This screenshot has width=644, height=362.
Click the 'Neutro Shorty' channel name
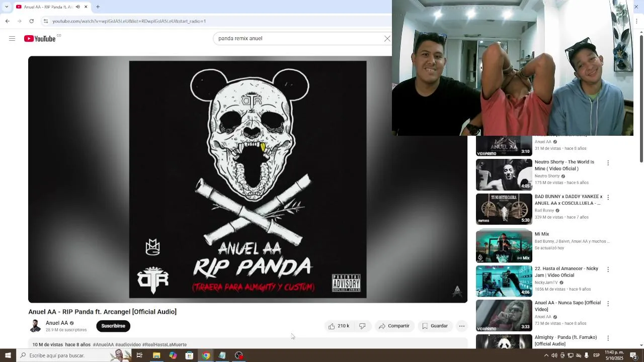tap(547, 176)
